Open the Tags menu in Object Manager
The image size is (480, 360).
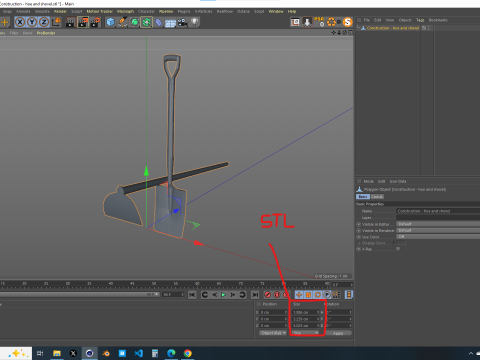(x=420, y=20)
